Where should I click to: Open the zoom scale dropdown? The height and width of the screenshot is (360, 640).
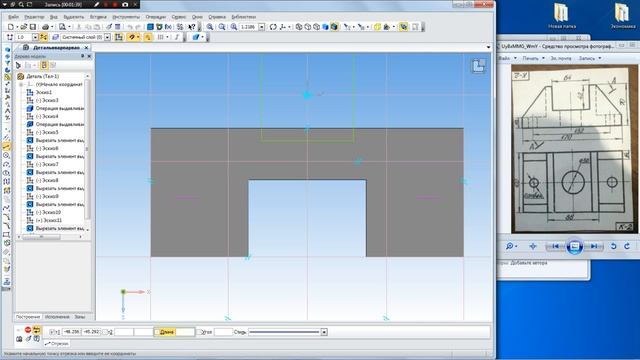[262, 27]
